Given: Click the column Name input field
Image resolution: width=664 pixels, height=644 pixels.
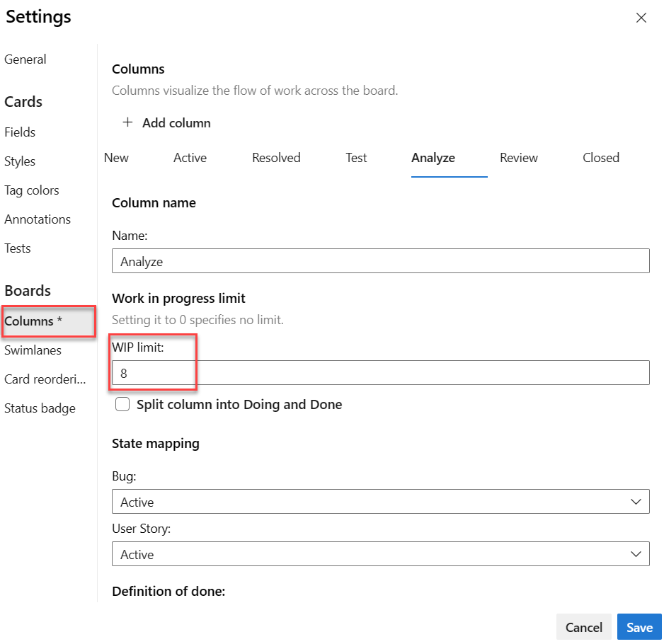Looking at the screenshot, I should click(380, 261).
